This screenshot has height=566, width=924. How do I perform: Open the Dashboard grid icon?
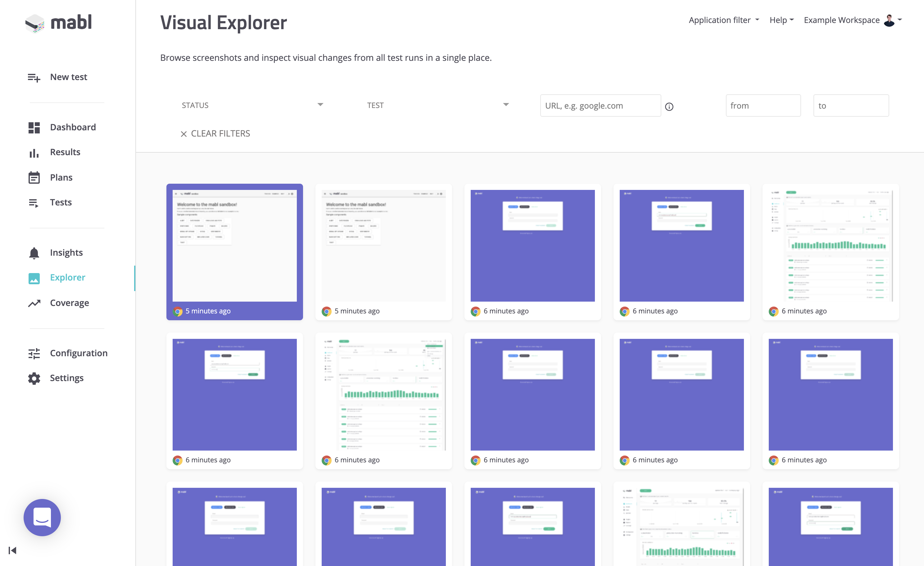(34, 128)
